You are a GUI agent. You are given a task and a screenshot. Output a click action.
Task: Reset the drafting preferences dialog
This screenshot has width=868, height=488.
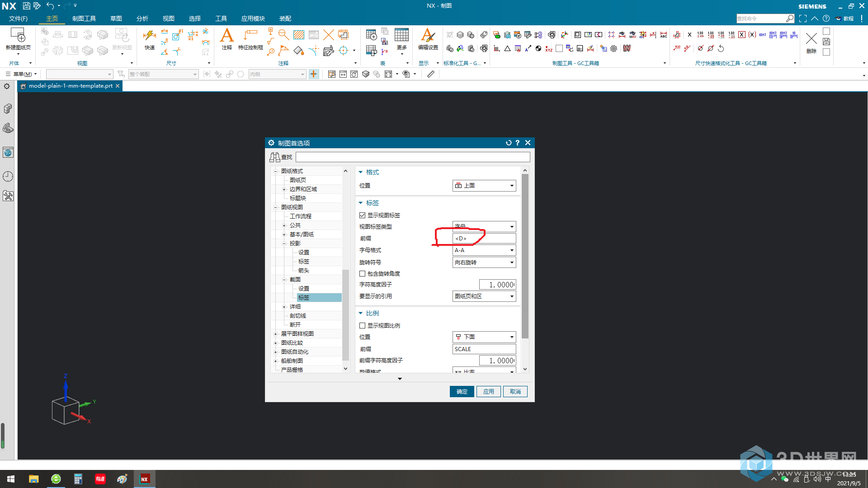(509, 143)
